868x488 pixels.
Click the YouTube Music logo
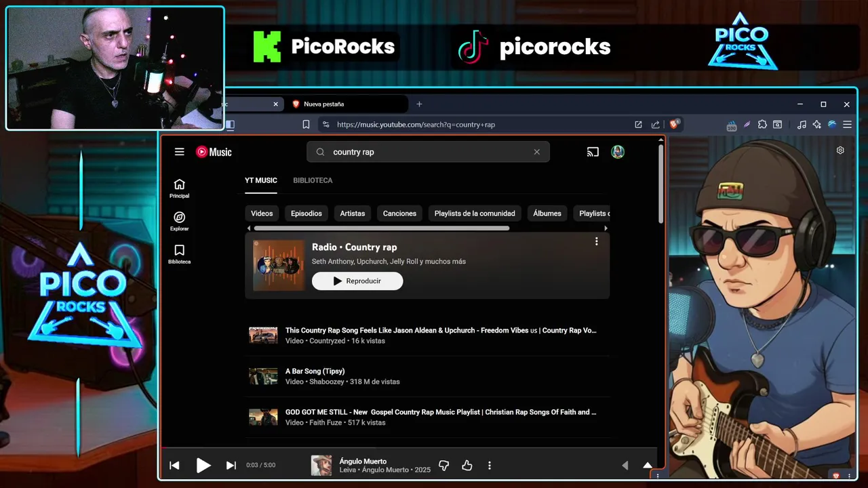214,152
